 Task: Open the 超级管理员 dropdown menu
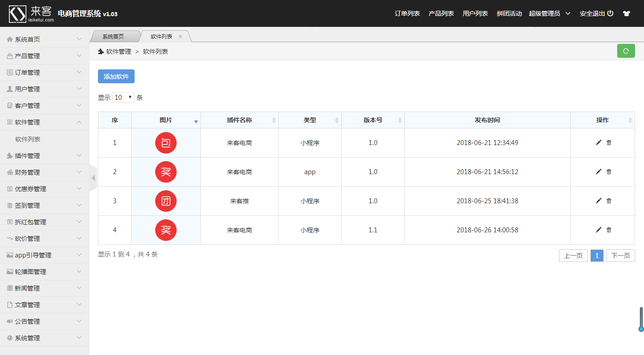pos(550,13)
